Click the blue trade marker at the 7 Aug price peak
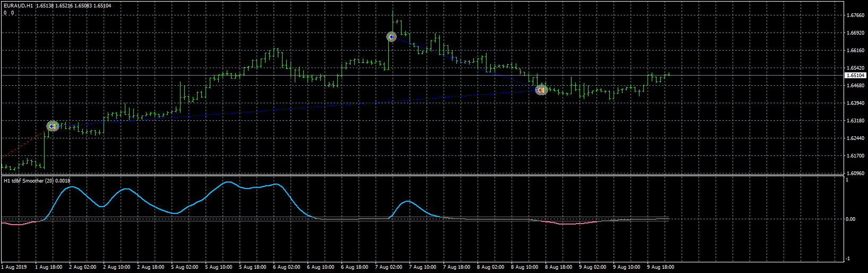The width and height of the screenshot is (868, 273). (x=392, y=37)
